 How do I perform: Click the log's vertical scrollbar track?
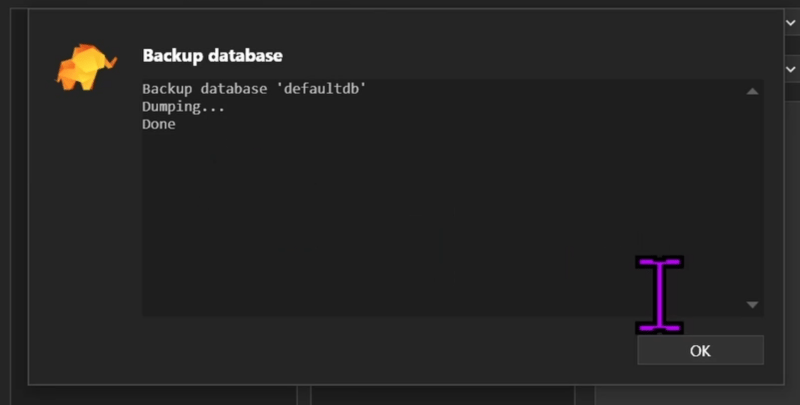click(x=752, y=199)
